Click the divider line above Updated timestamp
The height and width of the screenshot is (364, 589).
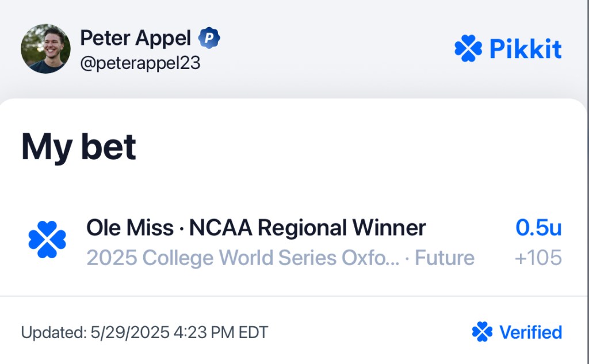[x=294, y=296]
